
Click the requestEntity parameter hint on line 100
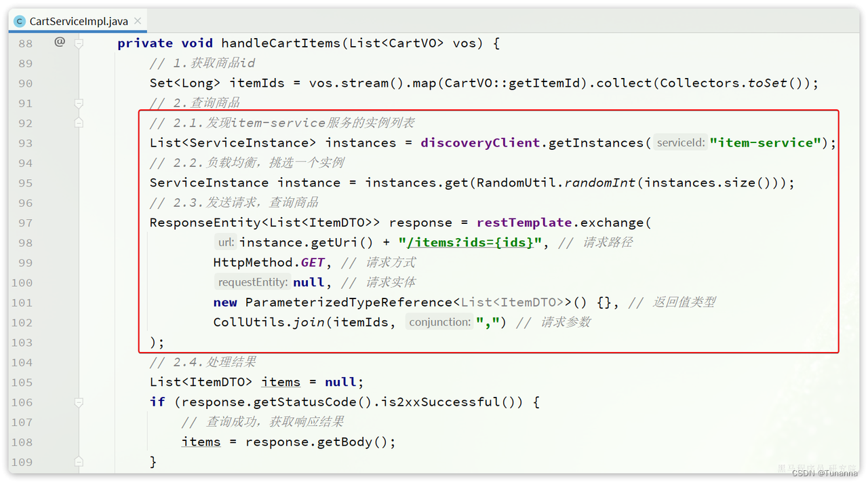(x=252, y=282)
